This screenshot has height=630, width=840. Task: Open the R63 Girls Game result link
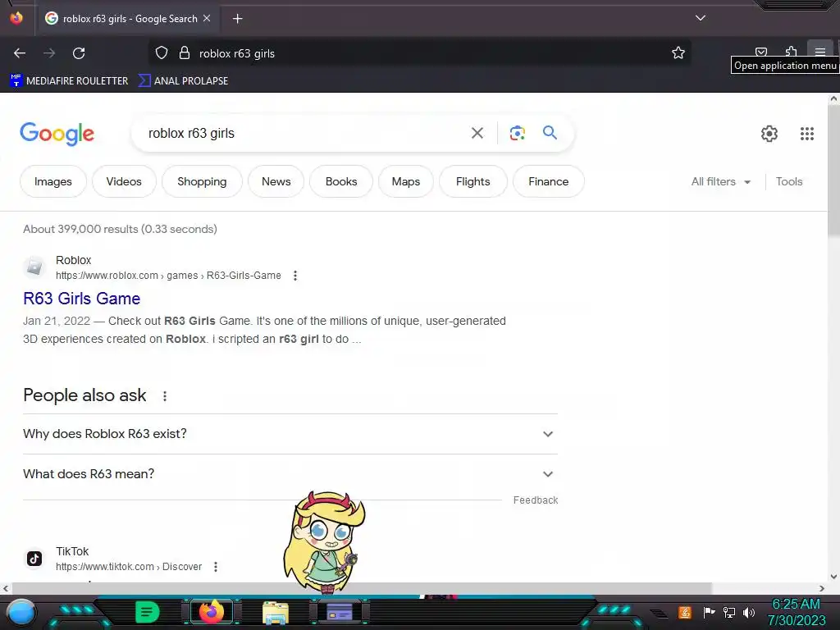pos(82,299)
